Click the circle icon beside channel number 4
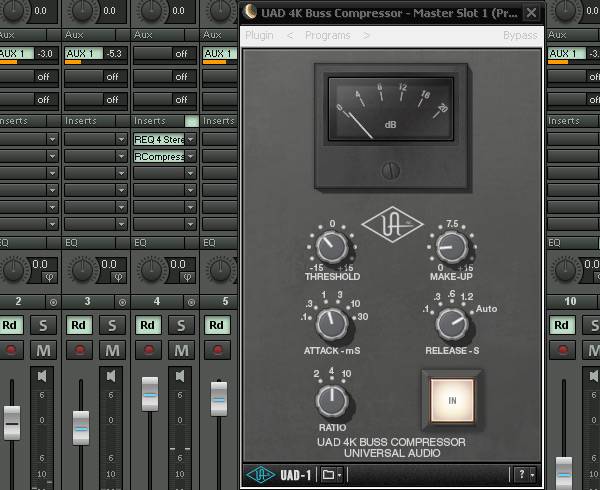This screenshot has width=600, height=490. pyautogui.click(x=191, y=303)
